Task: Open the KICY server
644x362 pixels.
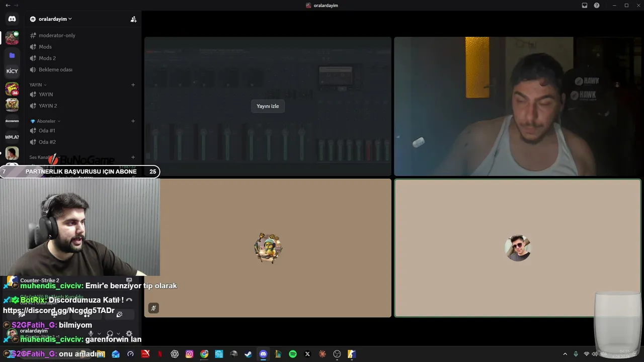Action: (12, 71)
